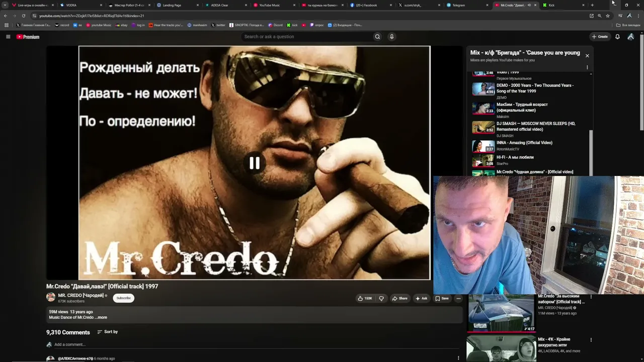644x362 pixels.
Task: Click the Ask button
Action: coord(421,298)
